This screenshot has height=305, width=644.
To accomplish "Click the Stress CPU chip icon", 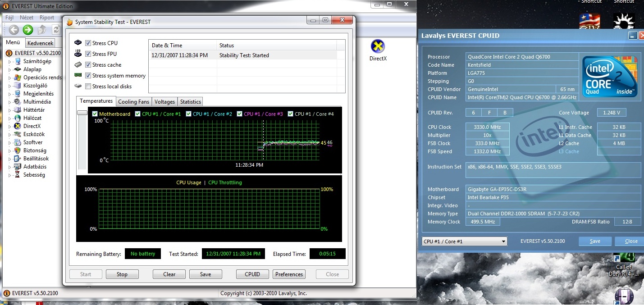I will click(x=78, y=43).
